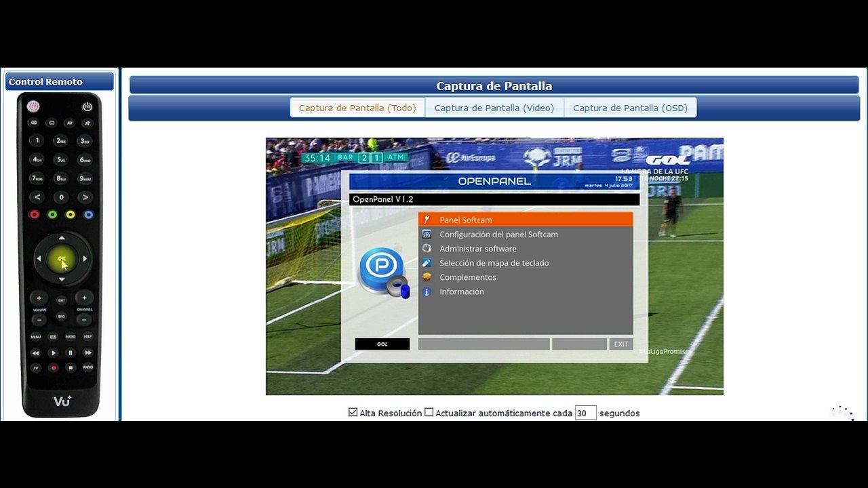
Task: Click the blue color button on remote
Action: 88,215
